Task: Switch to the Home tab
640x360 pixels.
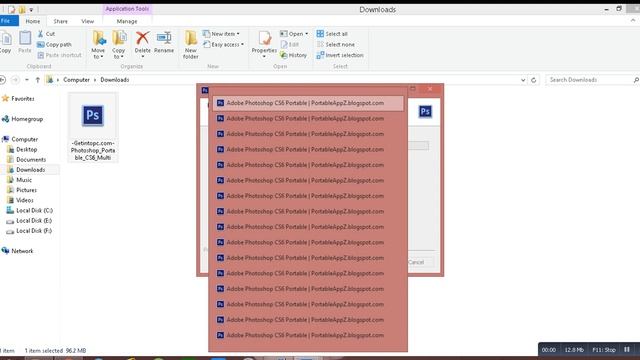Action: click(33, 21)
